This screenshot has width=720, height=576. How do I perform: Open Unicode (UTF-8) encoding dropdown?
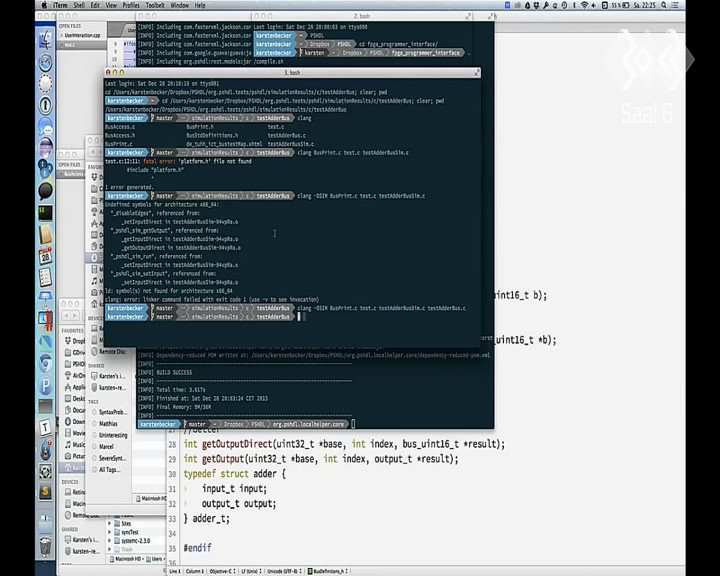coord(284,571)
